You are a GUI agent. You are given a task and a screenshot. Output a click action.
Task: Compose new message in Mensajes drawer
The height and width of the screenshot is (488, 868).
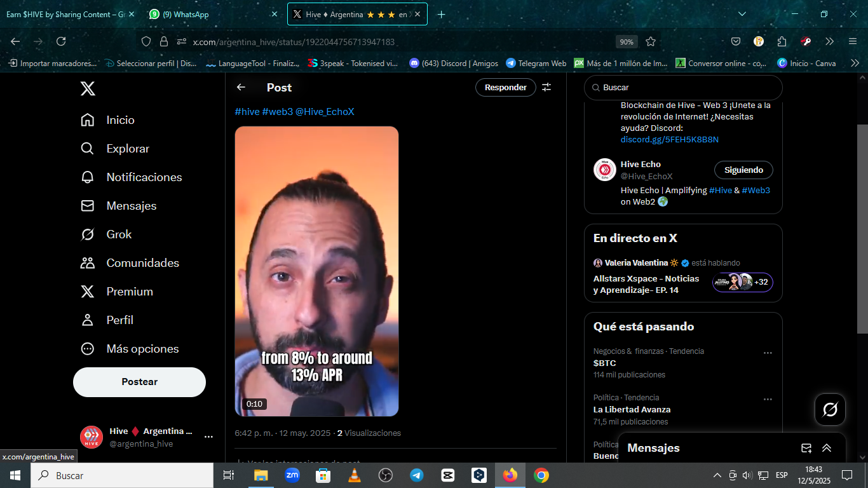(x=806, y=448)
